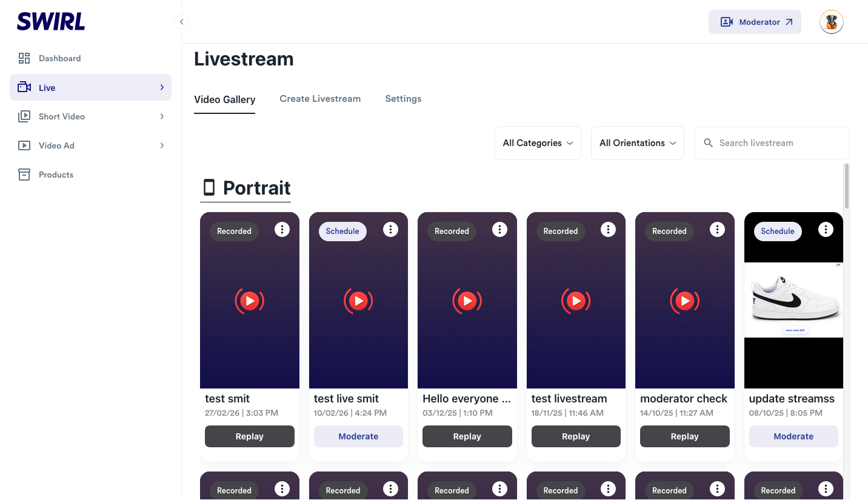Screen dimensions: 868x500
Task: Open three-dot menu on Hello everyone card
Action: tap(499, 229)
